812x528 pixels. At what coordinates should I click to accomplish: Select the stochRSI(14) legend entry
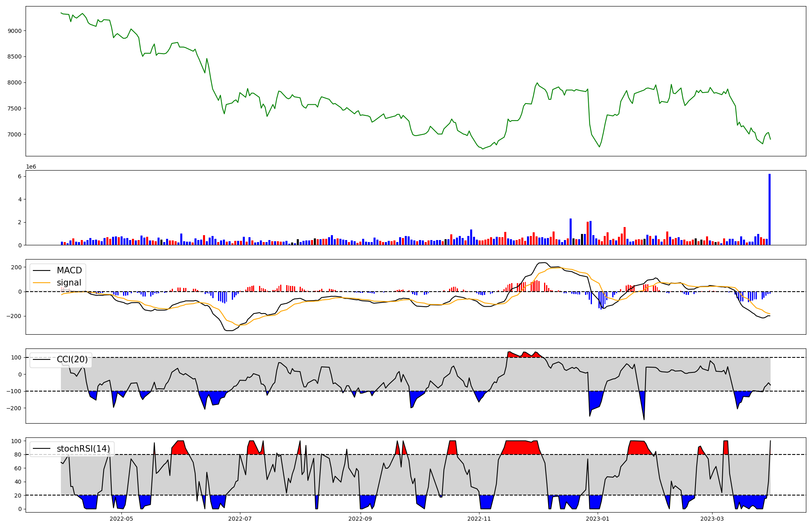[x=83, y=449]
